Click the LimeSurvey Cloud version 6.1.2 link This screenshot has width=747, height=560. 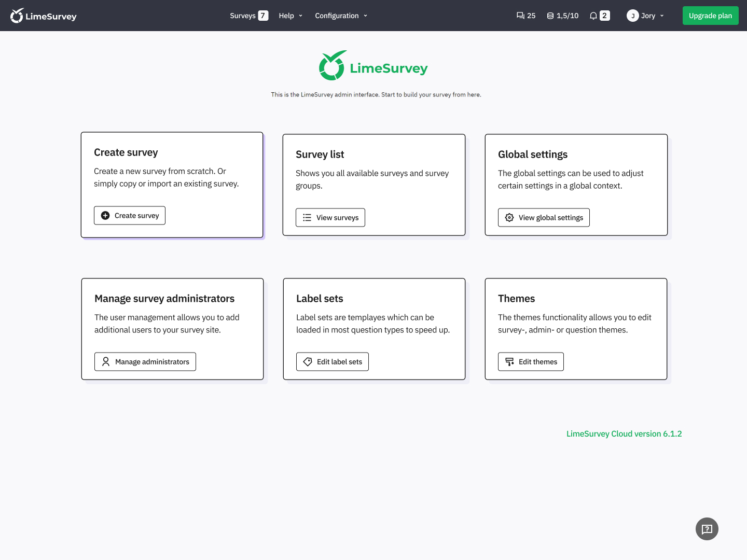pyautogui.click(x=624, y=433)
